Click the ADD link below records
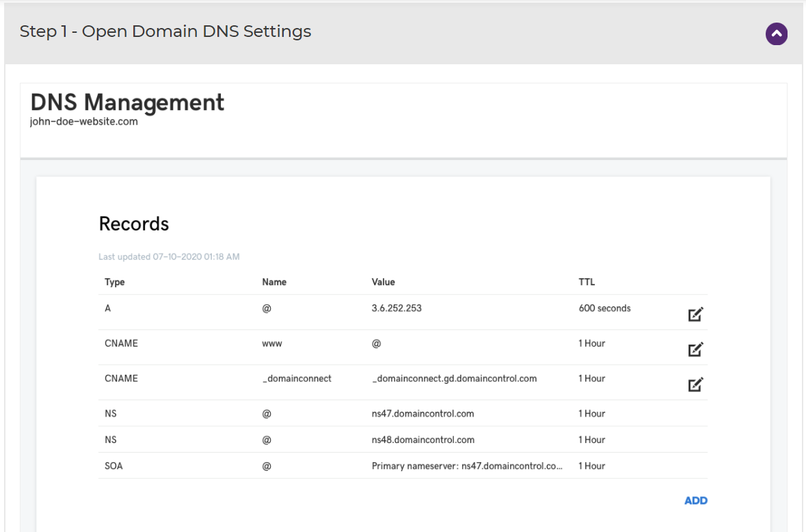The height and width of the screenshot is (532, 806). pyautogui.click(x=696, y=501)
